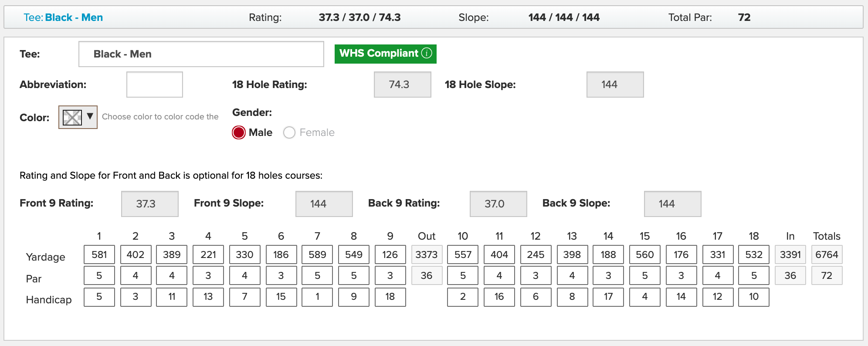
Task: Click the WHS Compliant green badge
Action: coord(386,54)
